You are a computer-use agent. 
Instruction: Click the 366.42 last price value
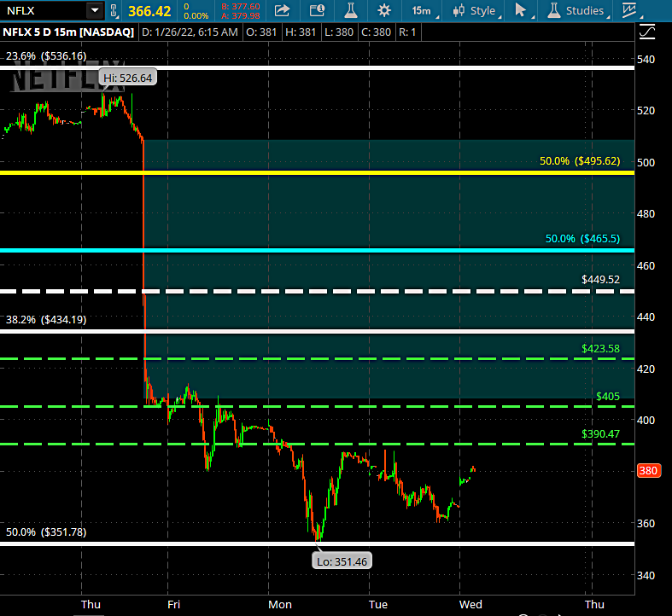[x=149, y=11]
